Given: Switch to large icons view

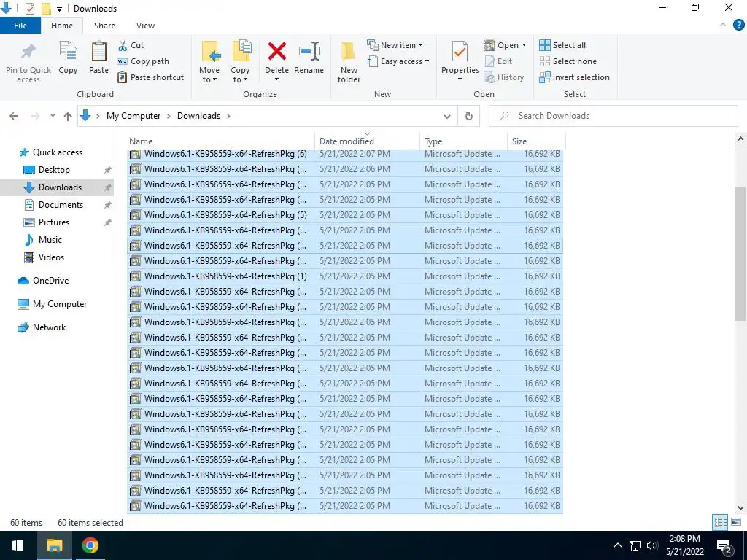Looking at the screenshot, I should (736, 522).
